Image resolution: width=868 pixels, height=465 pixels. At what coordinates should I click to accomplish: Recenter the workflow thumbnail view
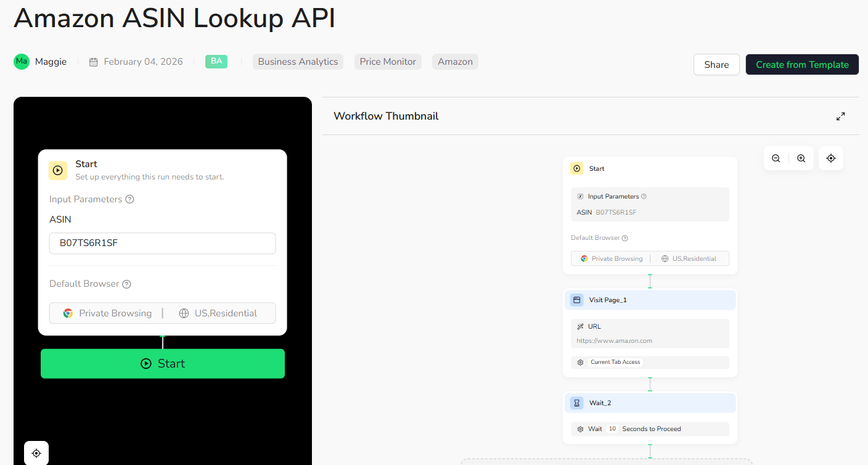[830, 158]
